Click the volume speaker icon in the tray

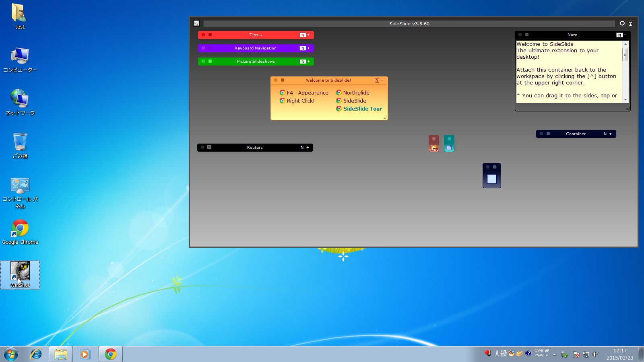coord(596,354)
